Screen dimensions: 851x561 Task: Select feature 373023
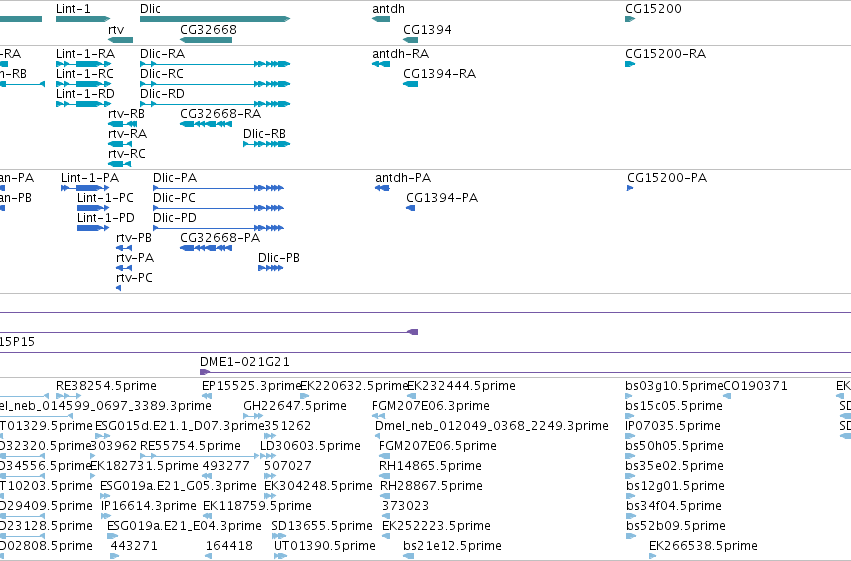click(x=386, y=517)
